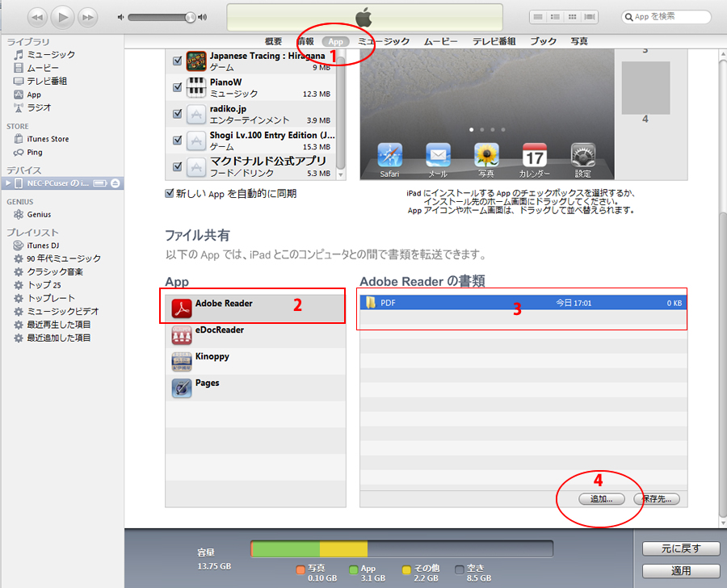Viewport: 727px width, 588px height.
Task: Select the トップ25 playlist
Action: 37,285
